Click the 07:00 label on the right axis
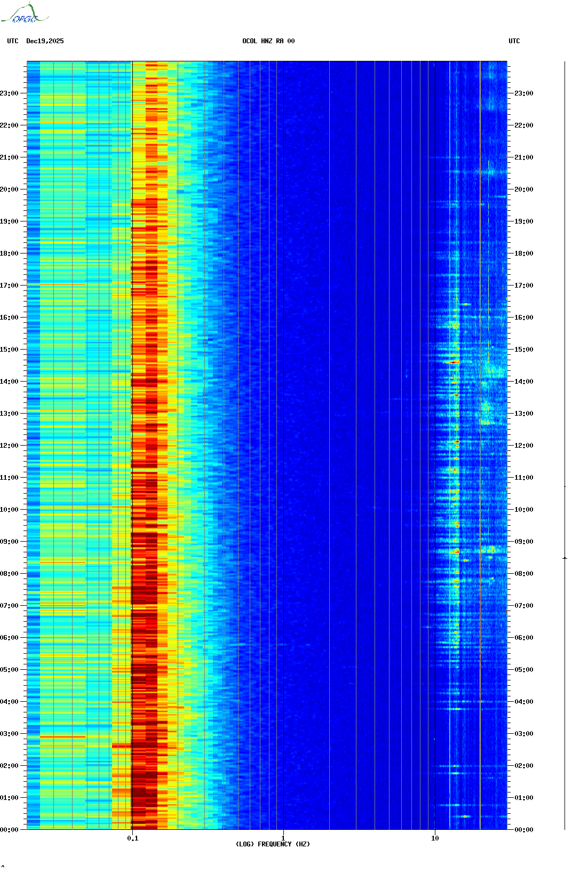Image resolution: width=588 pixels, height=872 pixels. 524,606
